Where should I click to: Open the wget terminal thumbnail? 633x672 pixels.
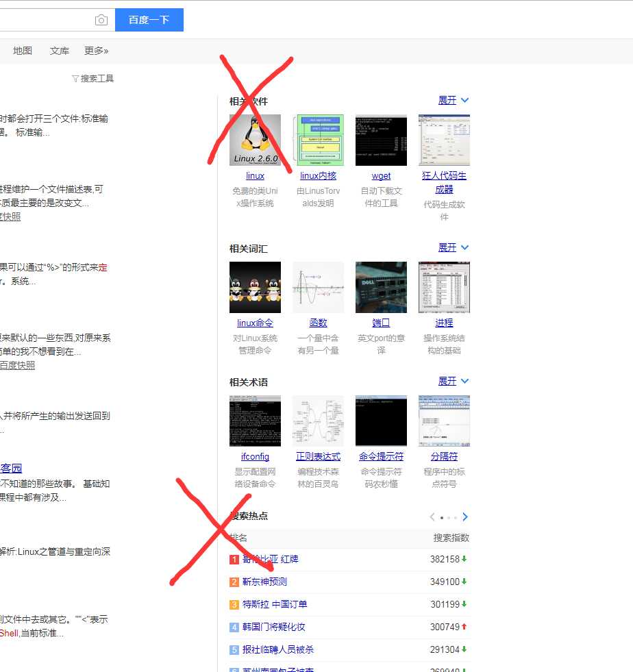coord(381,140)
